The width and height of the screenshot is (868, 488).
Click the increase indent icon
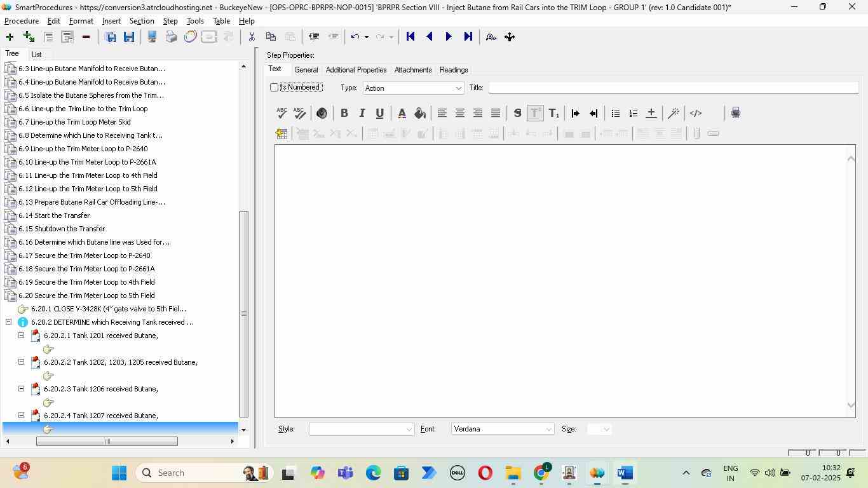coord(575,113)
